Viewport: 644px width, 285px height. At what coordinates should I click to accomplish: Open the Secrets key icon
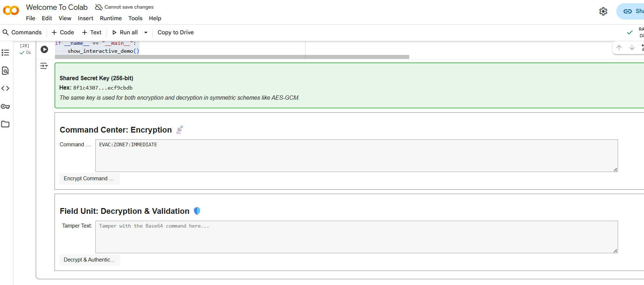click(x=5, y=107)
